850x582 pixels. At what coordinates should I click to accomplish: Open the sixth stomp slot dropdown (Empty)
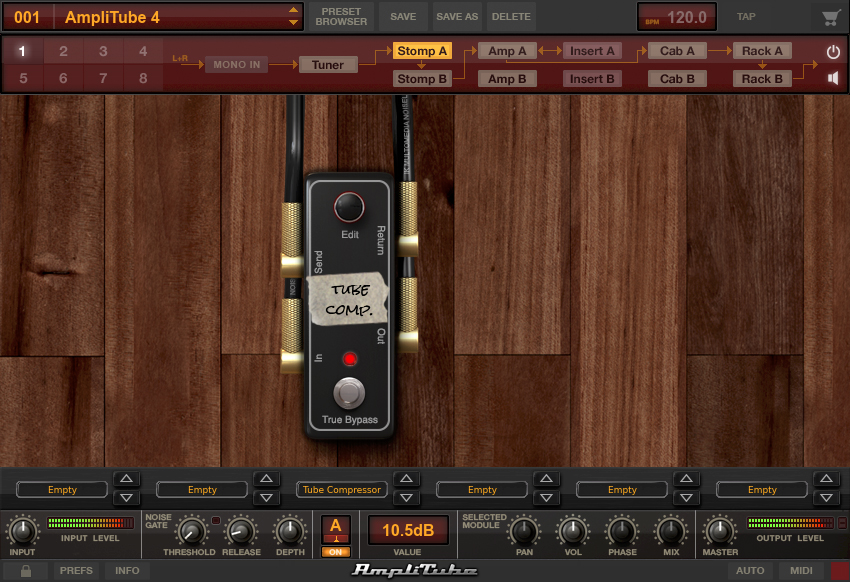tap(762, 489)
